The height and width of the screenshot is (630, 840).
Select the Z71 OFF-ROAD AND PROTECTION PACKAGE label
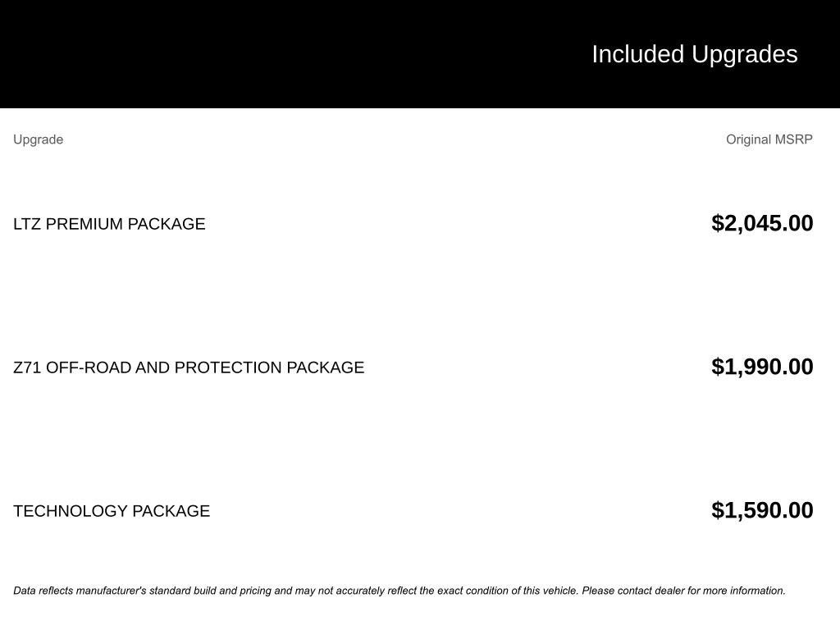coord(189,367)
